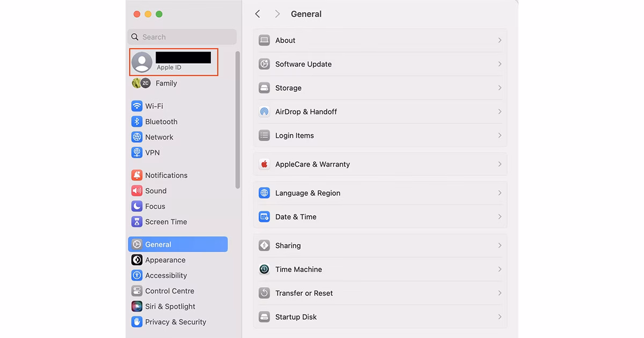
Task: Go back using the back arrow
Action: 258,14
